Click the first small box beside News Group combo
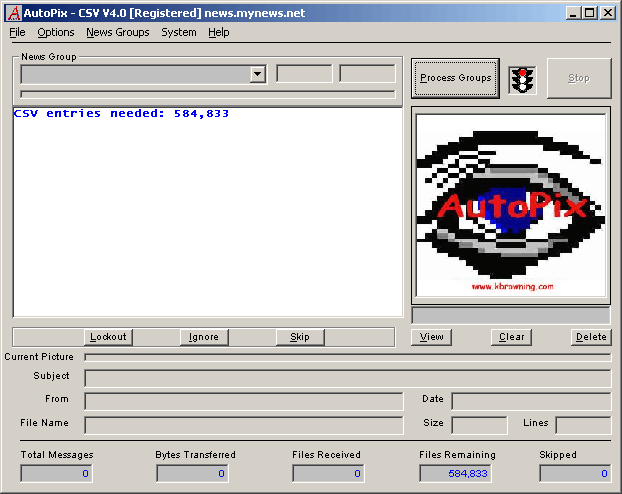This screenshot has height=494, width=622. [x=304, y=74]
